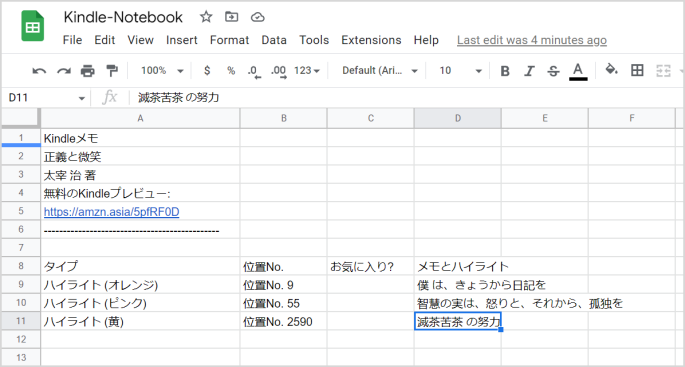Select the 'お気に入り?' header cell
Image resolution: width=685 pixels, height=367 pixels.
[370, 266]
